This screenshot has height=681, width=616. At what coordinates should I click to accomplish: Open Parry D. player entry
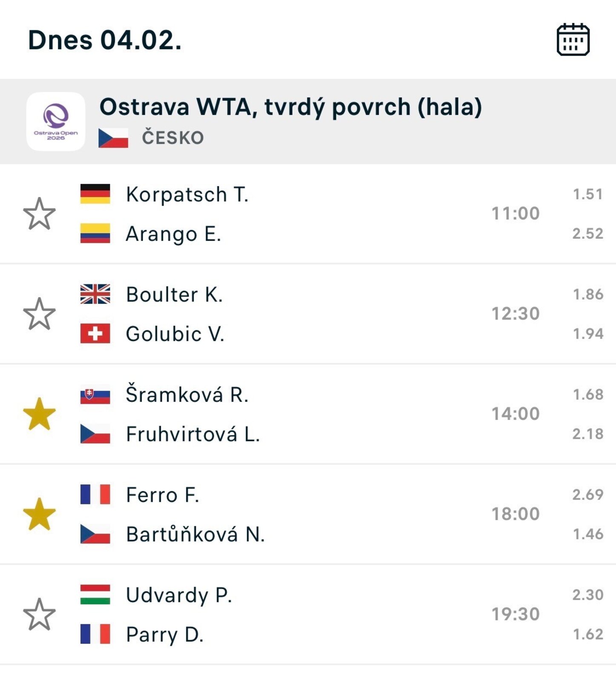point(165,634)
